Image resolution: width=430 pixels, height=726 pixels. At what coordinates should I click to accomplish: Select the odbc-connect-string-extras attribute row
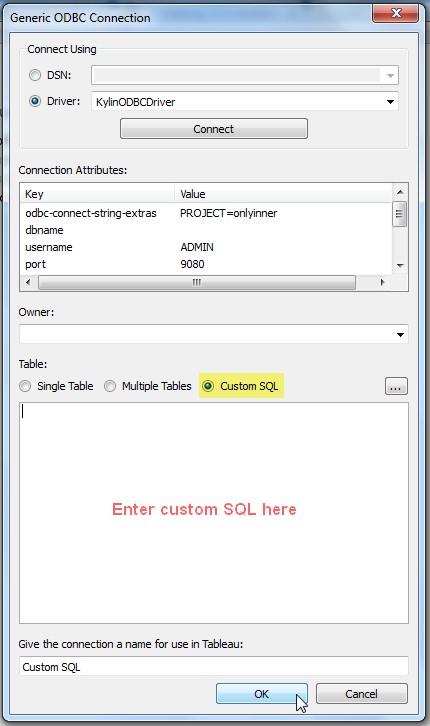(206, 213)
